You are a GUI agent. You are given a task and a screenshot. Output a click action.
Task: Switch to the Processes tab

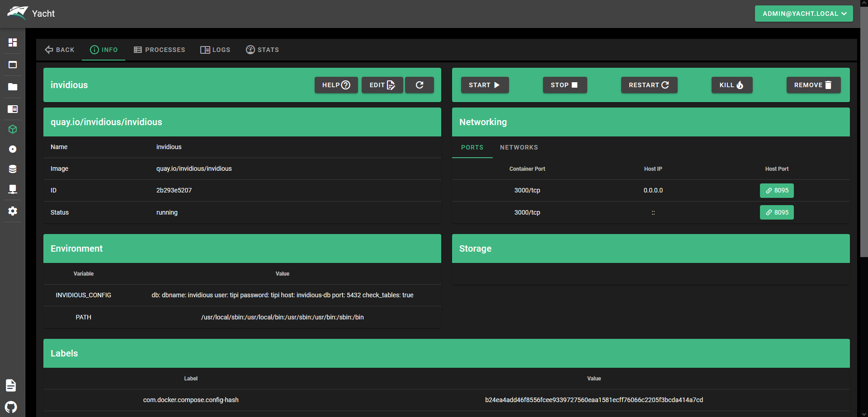coord(160,50)
